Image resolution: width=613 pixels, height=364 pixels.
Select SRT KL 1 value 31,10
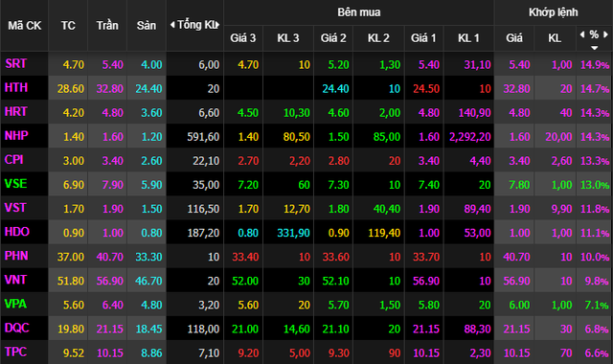[x=477, y=64]
